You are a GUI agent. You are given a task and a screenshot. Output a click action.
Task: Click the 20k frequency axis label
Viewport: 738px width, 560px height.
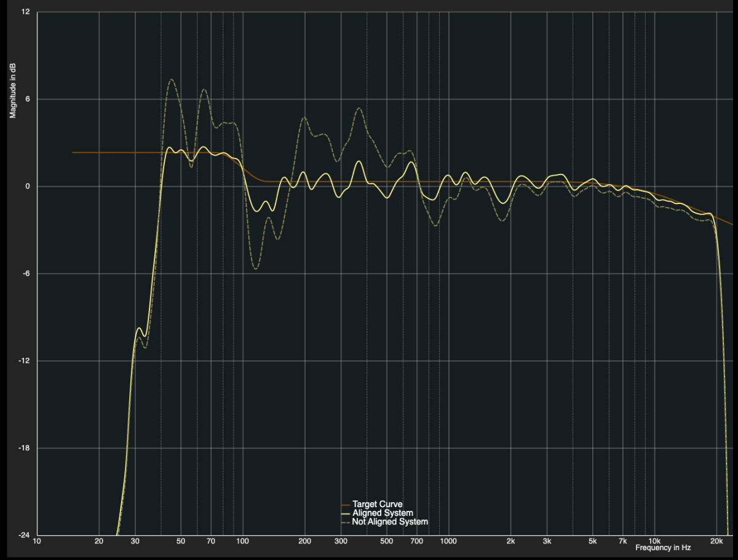click(x=716, y=542)
